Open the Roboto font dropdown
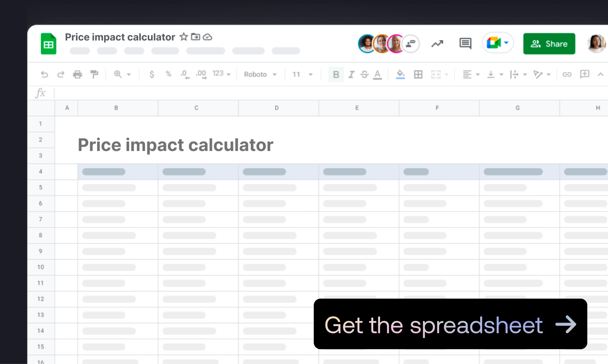The width and height of the screenshot is (608, 364). pos(260,75)
